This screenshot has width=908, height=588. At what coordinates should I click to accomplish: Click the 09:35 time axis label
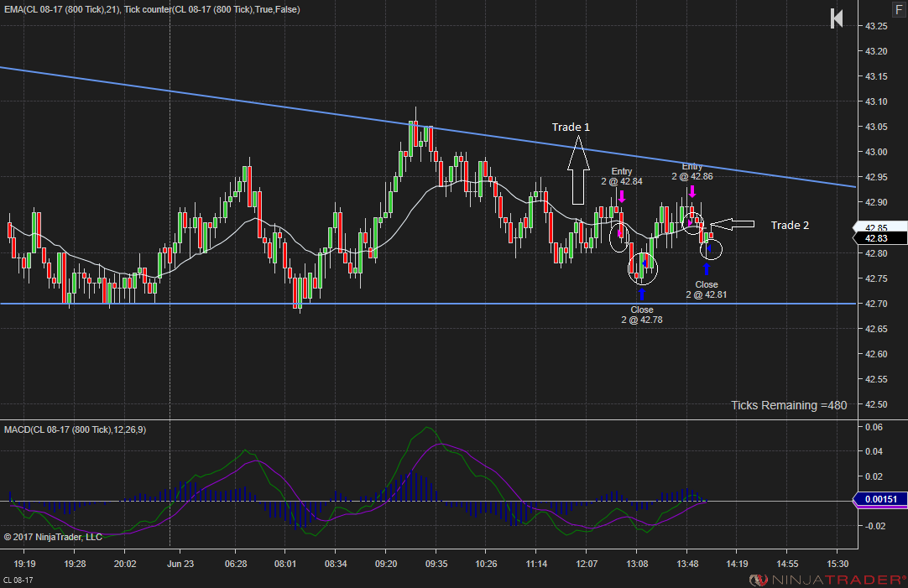point(436,564)
